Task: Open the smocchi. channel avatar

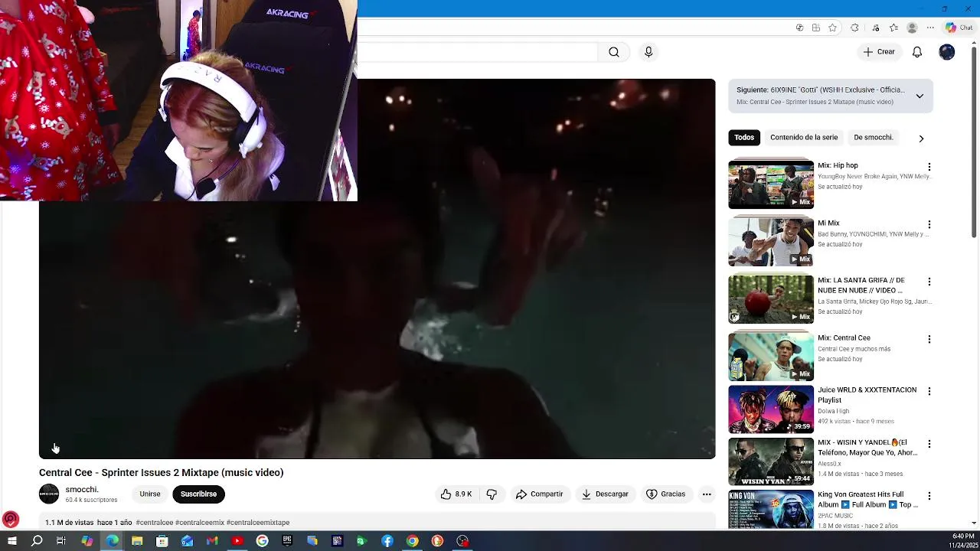Action: tap(49, 494)
